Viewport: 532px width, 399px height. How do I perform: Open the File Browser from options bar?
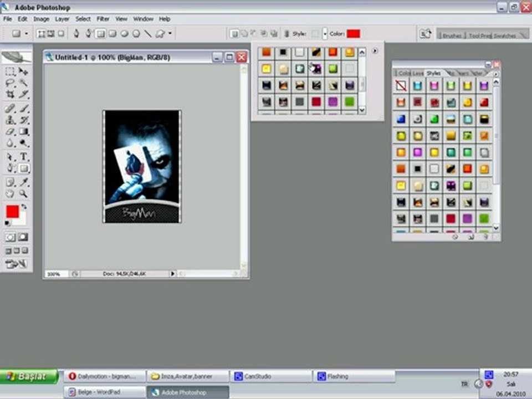(426, 34)
